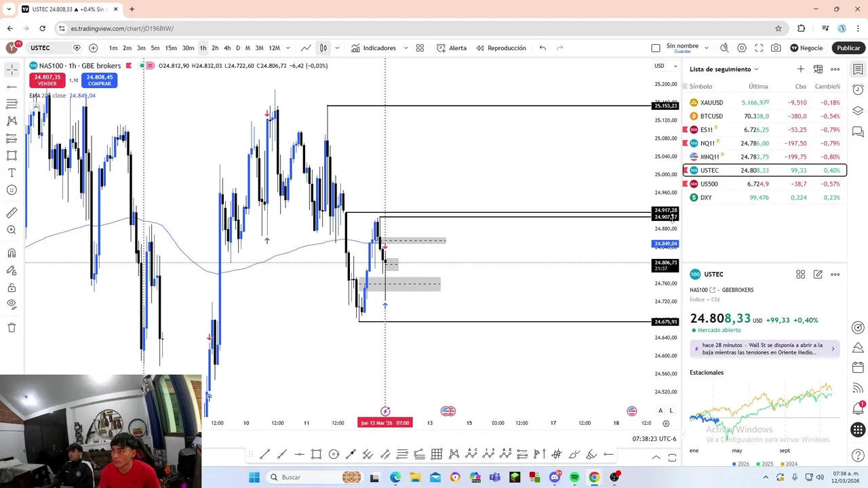Select trend line tool in bottom drawing toolbar

[x=265, y=454]
